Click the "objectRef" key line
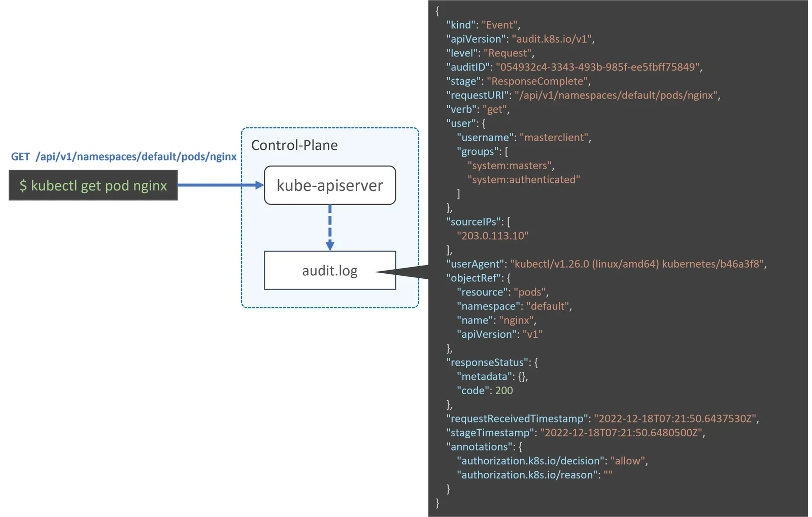Image resolution: width=812 pixels, height=517 pixels. [x=478, y=278]
